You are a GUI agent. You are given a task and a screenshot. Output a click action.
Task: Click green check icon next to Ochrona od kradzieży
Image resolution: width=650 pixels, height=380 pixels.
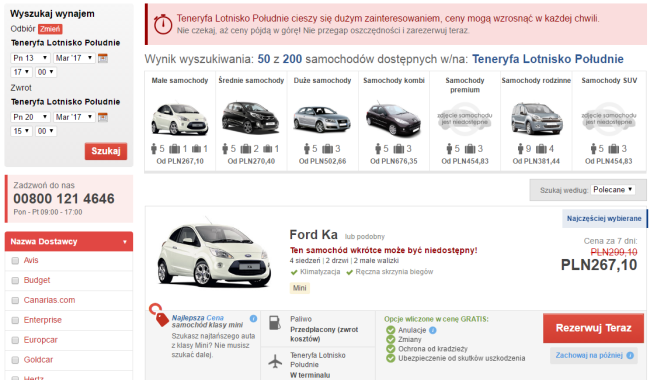point(390,349)
